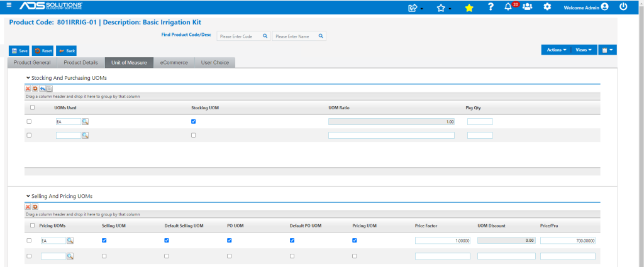Switch to Product General tab
The width and height of the screenshot is (644, 267).
32,63
